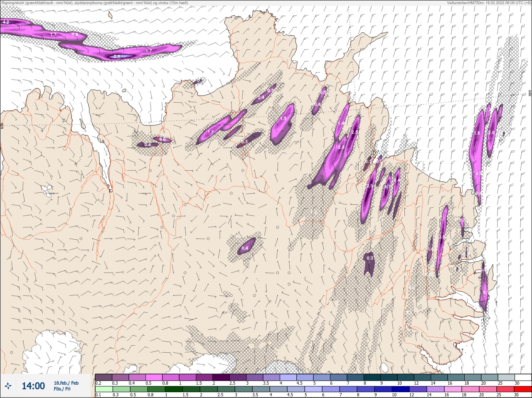This screenshot has height=398, width=532.
Task: Click the '18.feb./ Feb' date text
Action: tap(66, 383)
